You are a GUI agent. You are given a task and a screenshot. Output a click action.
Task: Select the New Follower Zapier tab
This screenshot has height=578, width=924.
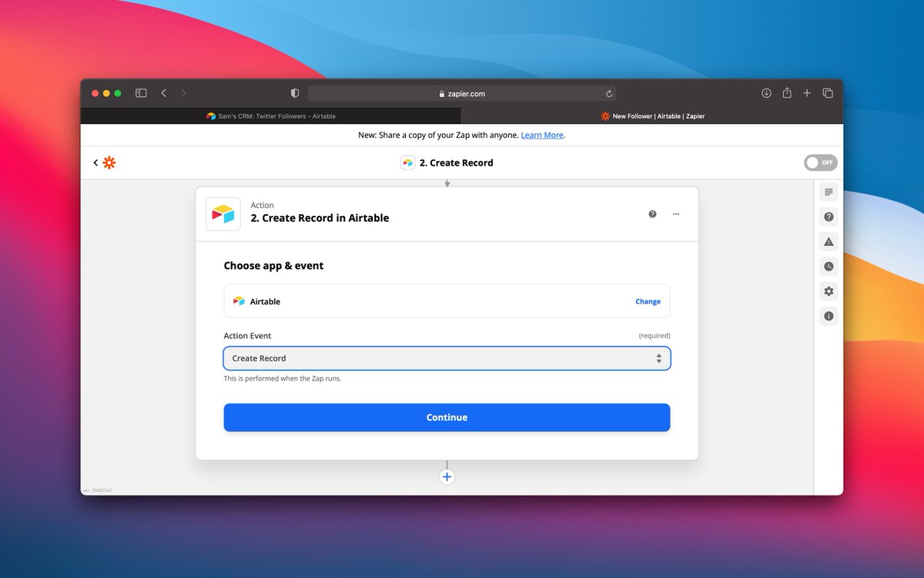tap(652, 116)
